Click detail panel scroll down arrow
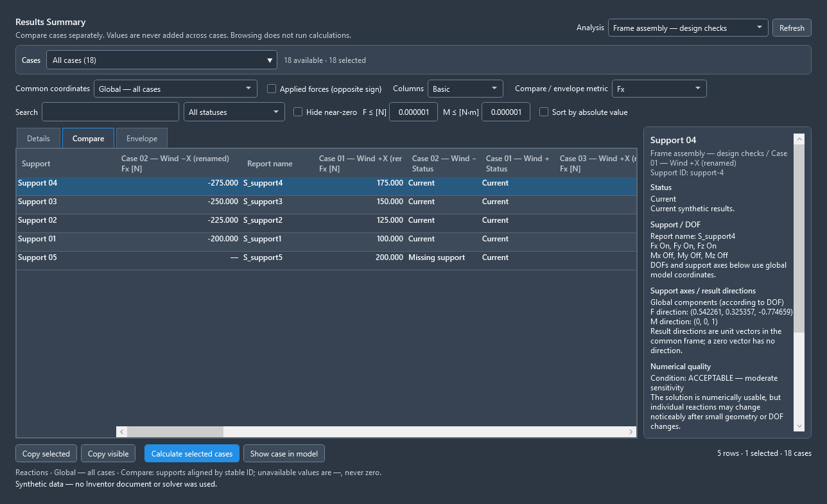The width and height of the screenshot is (827, 504). tap(799, 426)
